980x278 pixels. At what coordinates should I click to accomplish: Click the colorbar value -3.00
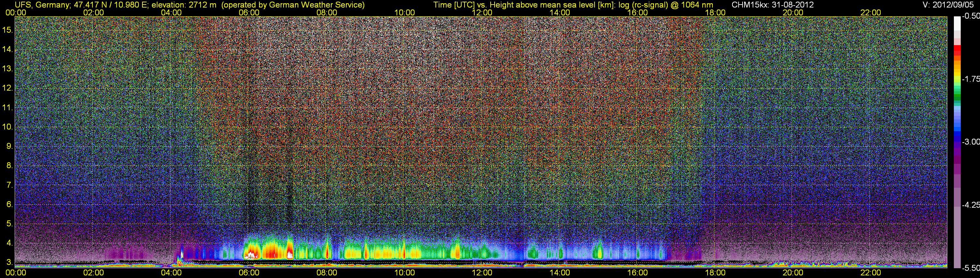(x=971, y=142)
